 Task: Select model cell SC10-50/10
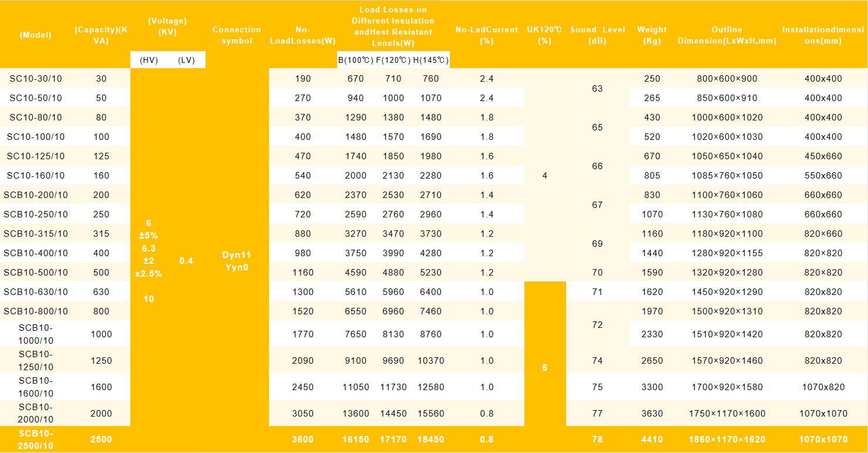[35, 98]
